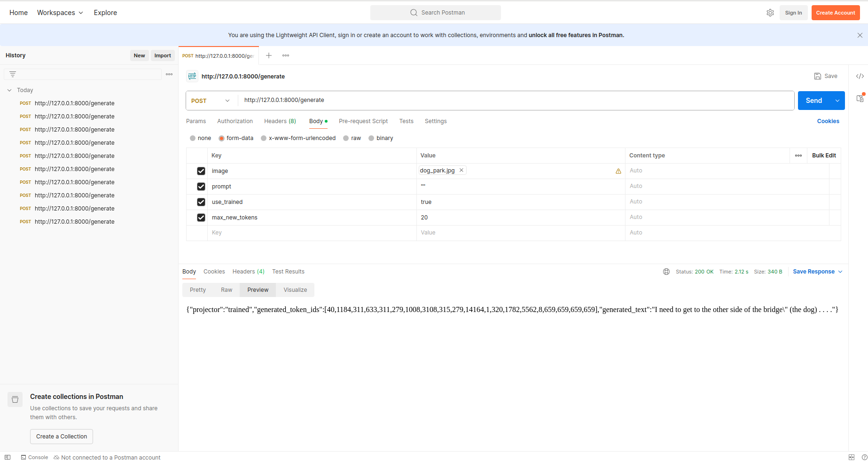Open history options ellipsis menu
The image size is (868, 461).
click(x=169, y=74)
